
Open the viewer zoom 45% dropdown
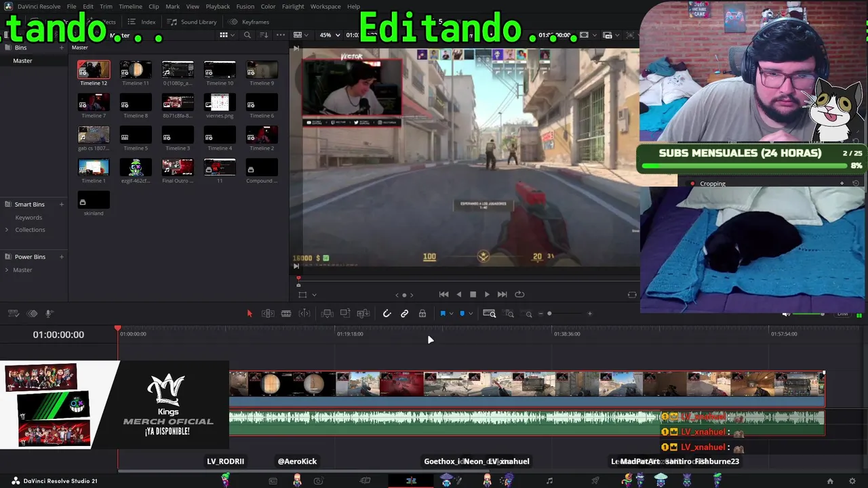click(330, 35)
